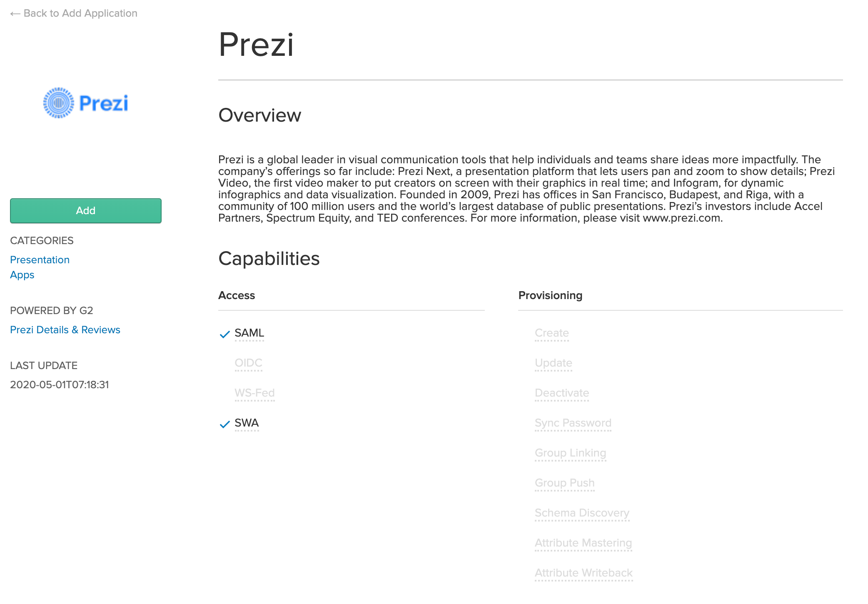Screen dimensions: 868x604
Task: Click the Attribute Mastering label
Action: [583, 543]
